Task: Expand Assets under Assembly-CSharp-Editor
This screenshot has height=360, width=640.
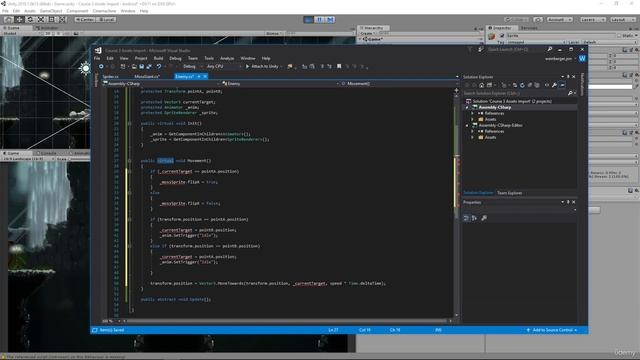Action: click(473, 138)
